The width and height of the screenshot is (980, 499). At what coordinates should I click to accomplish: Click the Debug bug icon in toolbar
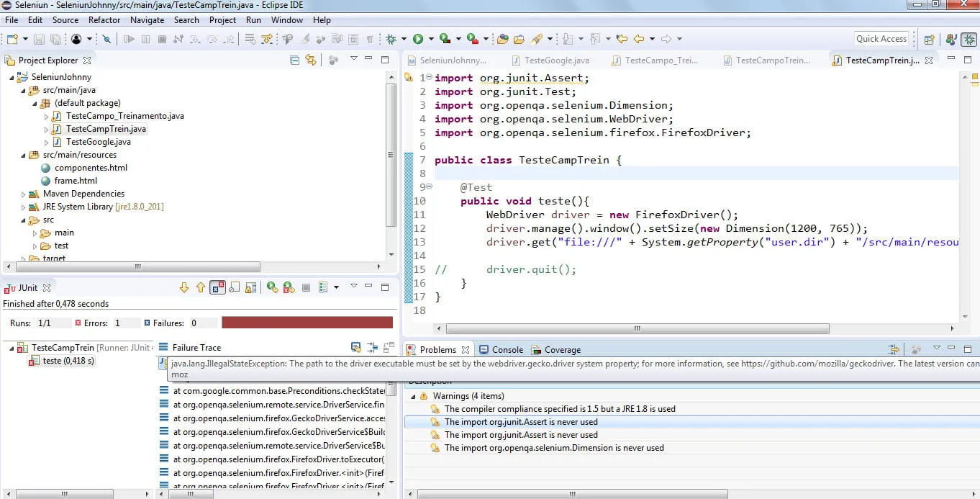[391, 39]
